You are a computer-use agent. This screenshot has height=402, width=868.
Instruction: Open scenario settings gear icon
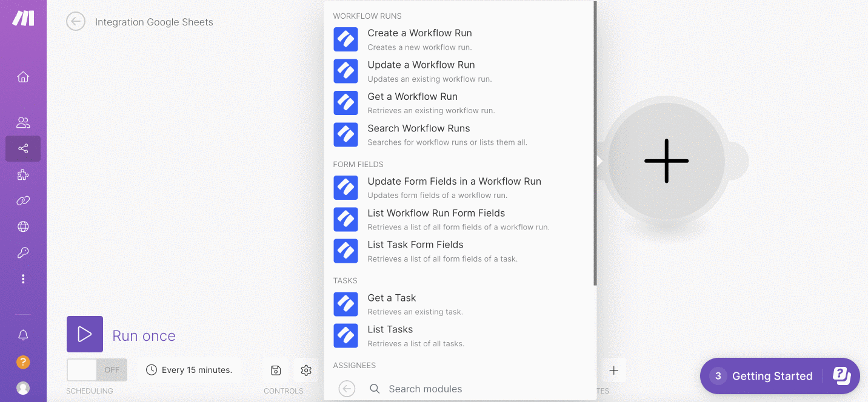[x=306, y=371]
